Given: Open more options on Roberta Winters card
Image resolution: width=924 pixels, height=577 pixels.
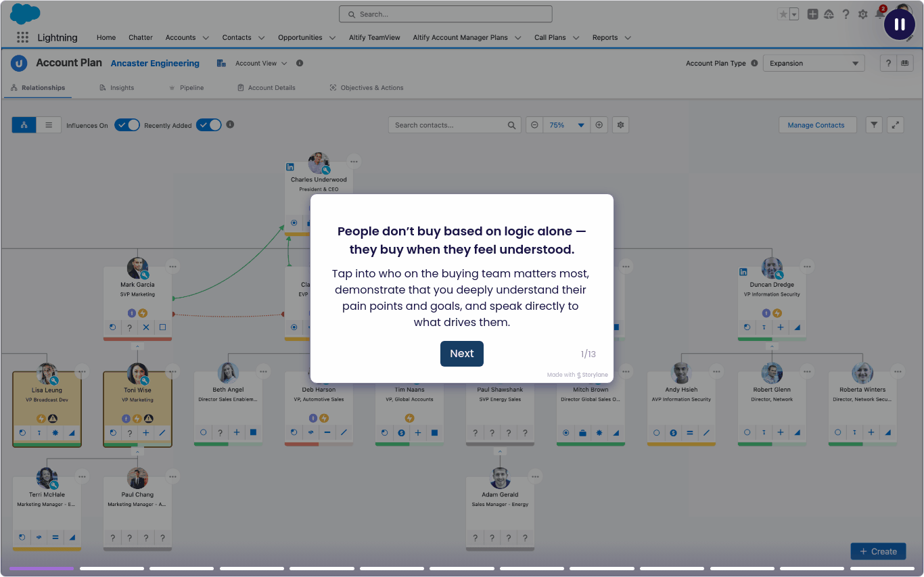Looking at the screenshot, I should pos(898,371).
